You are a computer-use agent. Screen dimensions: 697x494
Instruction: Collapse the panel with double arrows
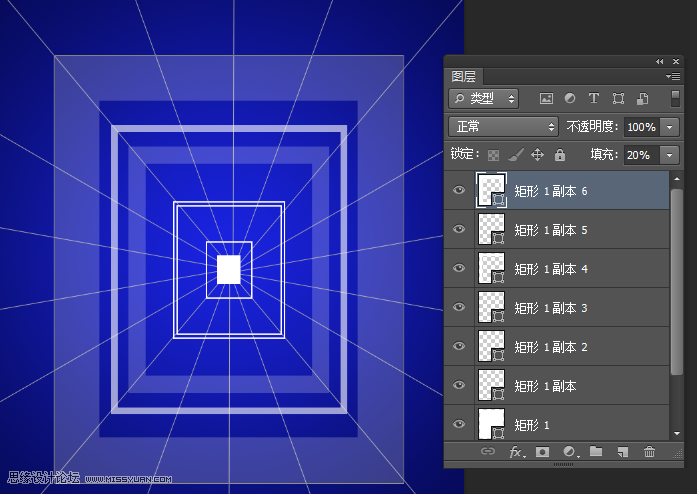tap(660, 61)
